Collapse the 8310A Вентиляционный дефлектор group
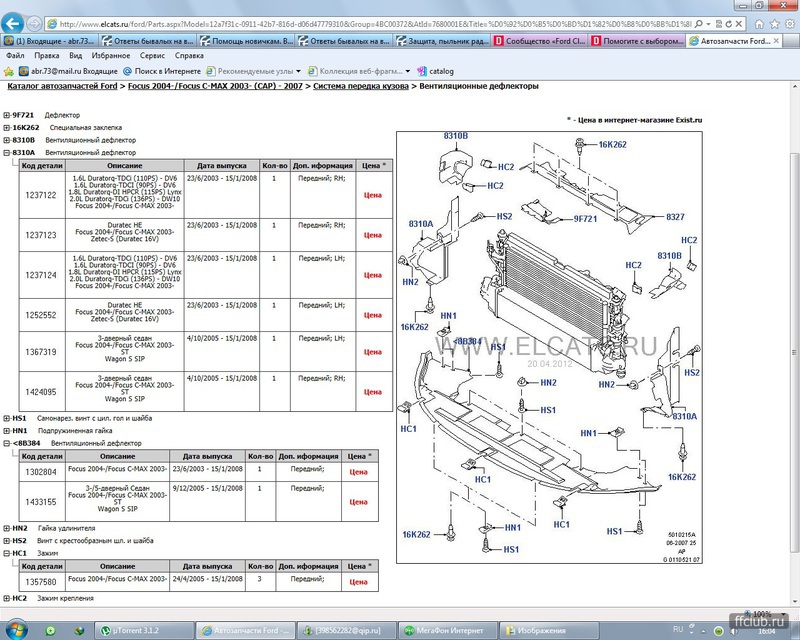Screen dimensions: 800x640 [x=6, y=153]
